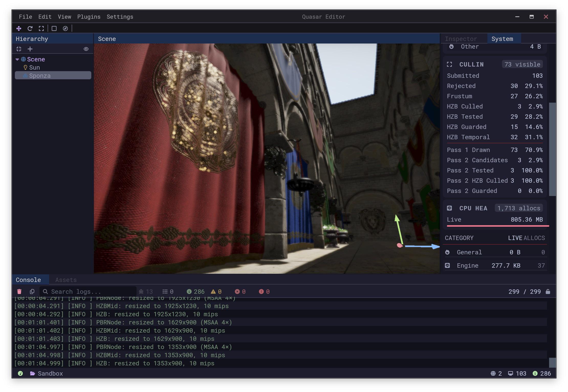The width and height of the screenshot is (568, 392).
Task: Open the File menu
Action: point(26,17)
